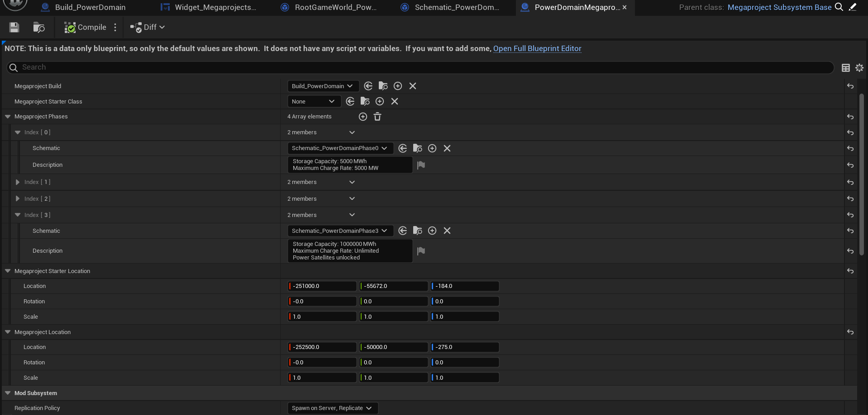This screenshot has width=868, height=415.
Task: Use selected asset for Megaproject Build
Action: 368,86
